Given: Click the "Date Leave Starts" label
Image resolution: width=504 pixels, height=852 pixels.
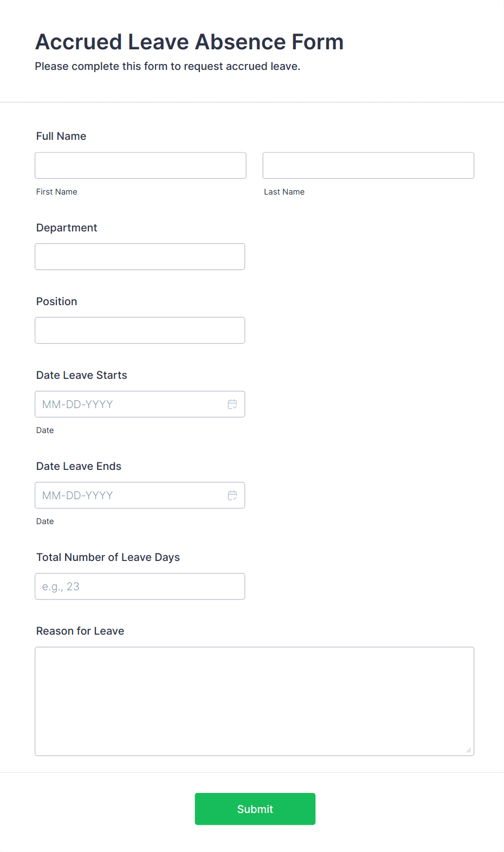Looking at the screenshot, I should (x=82, y=375).
